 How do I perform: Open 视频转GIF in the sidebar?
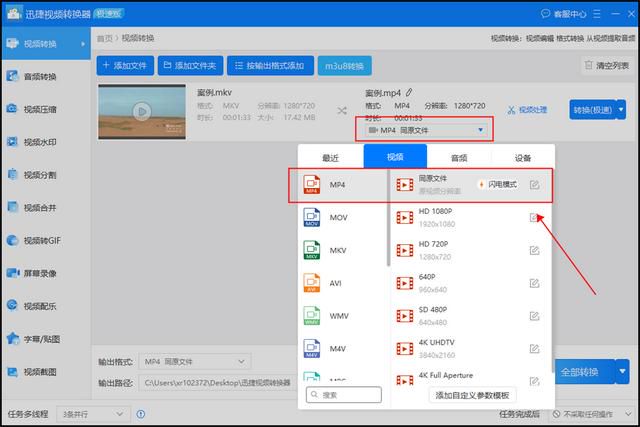click(x=46, y=240)
